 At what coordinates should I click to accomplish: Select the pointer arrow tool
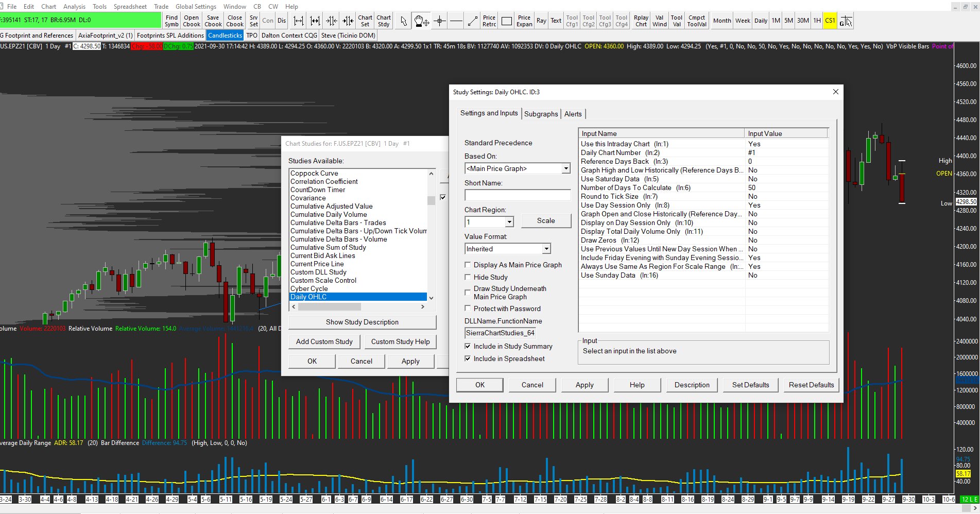[x=403, y=21]
